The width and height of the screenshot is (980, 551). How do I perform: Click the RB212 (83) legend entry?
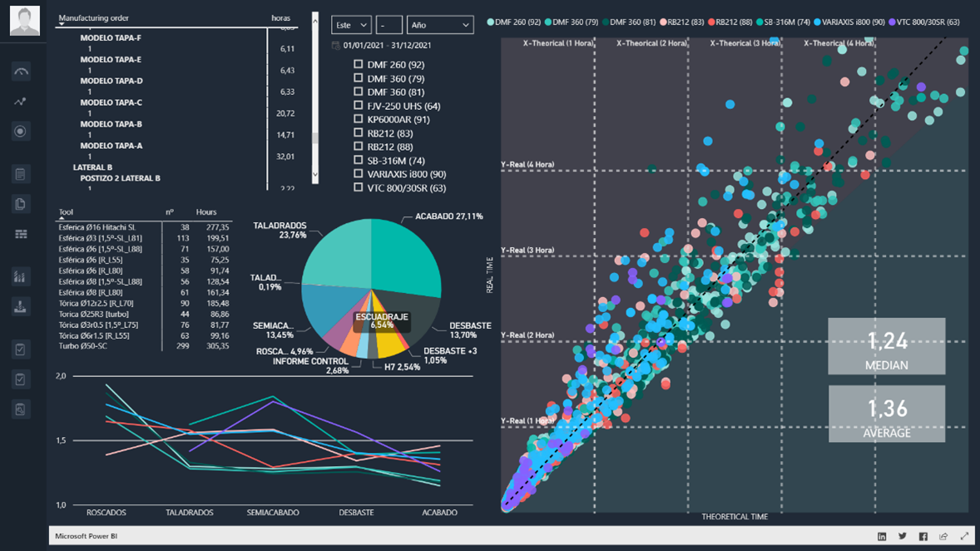[682, 22]
